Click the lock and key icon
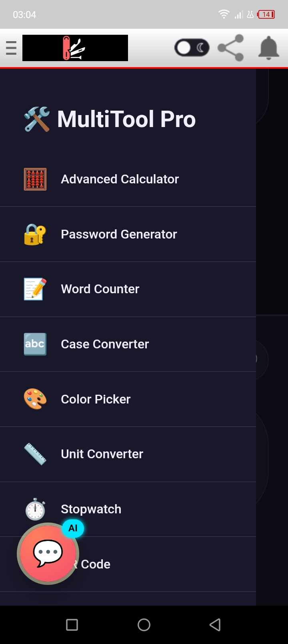Screen dimensions: 288x644 point(35,234)
